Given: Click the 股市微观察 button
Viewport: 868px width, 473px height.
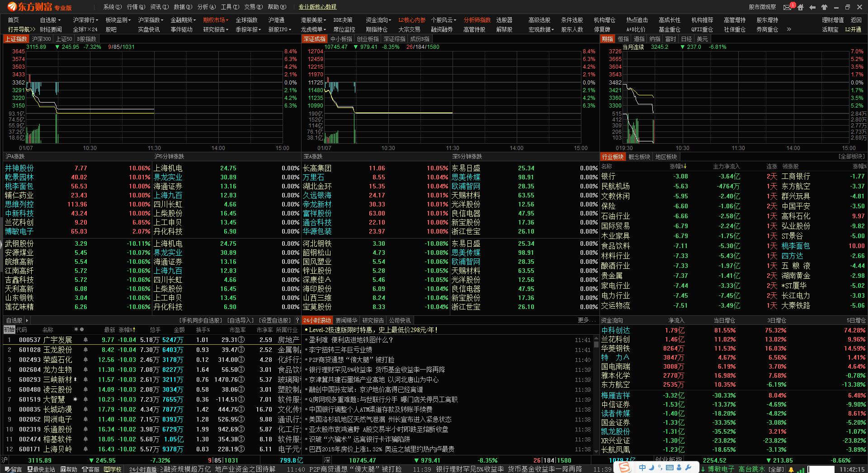Looking at the screenshot, I should tap(762, 7).
